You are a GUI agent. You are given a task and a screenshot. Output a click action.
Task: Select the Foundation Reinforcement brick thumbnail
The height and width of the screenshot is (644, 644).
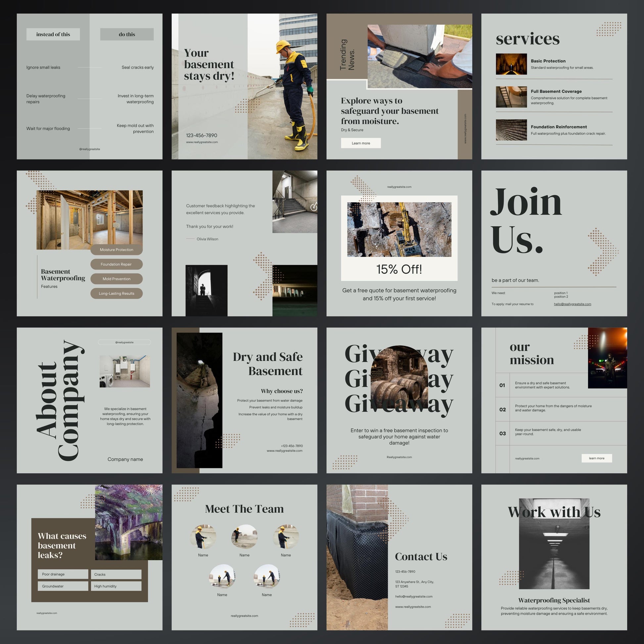click(x=511, y=130)
